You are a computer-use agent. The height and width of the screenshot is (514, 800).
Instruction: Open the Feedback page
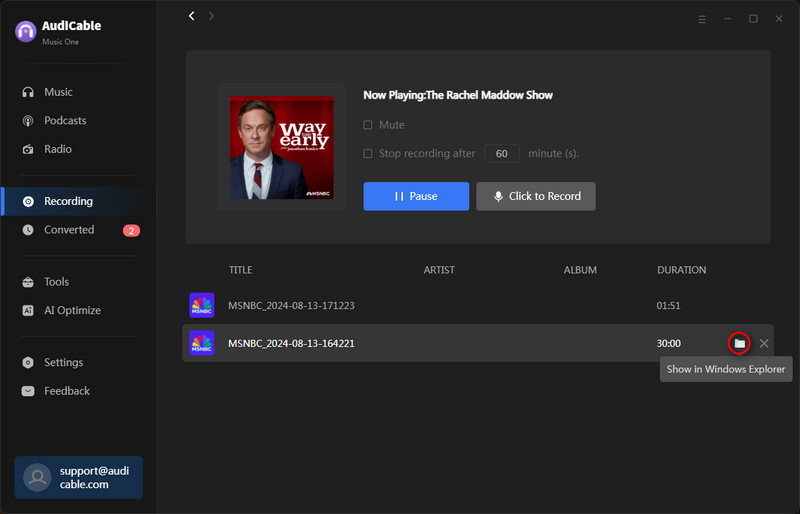[x=56, y=391]
